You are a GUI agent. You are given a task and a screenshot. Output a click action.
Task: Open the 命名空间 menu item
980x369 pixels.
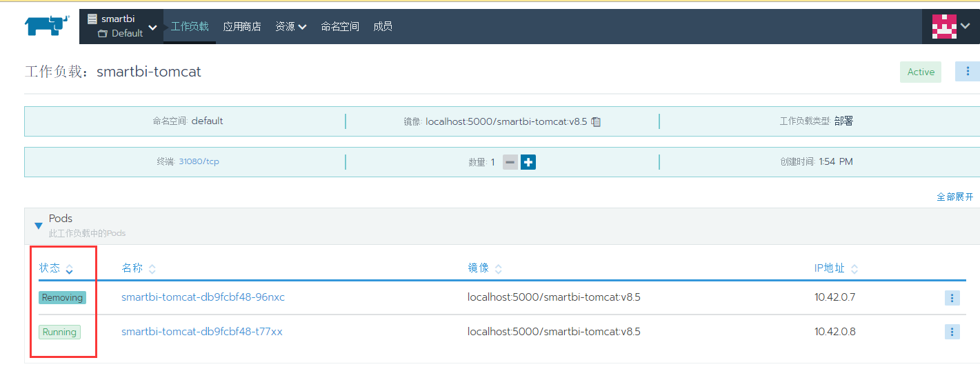(x=340, y=26)
